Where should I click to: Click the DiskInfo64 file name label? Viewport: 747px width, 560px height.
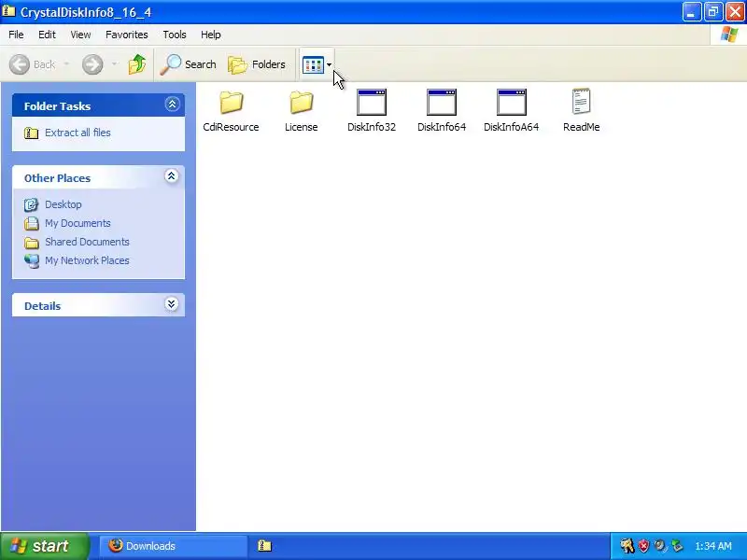point(442,127)
